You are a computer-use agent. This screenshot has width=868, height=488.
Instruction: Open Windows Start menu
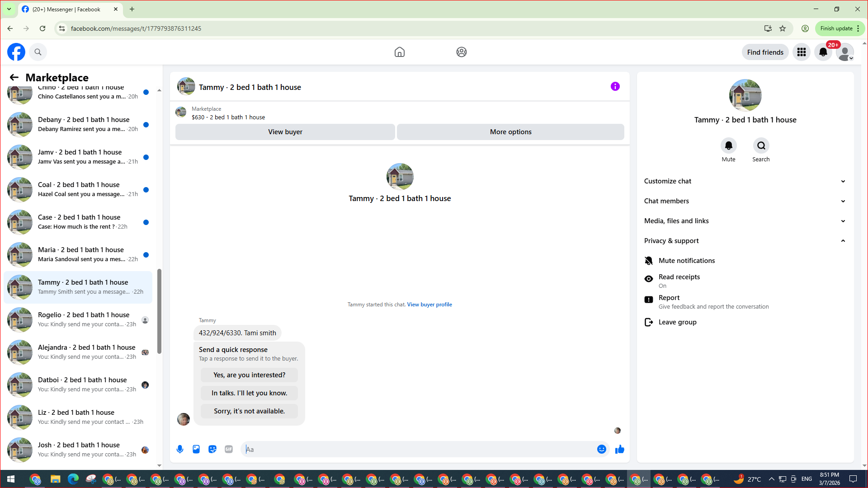11,479
